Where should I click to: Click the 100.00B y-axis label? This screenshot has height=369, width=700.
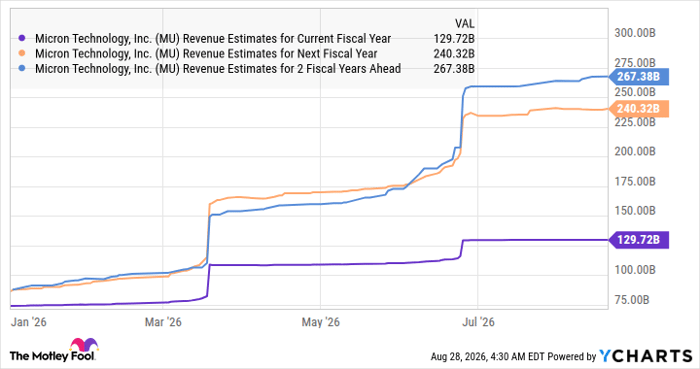(x=635, y=270)
